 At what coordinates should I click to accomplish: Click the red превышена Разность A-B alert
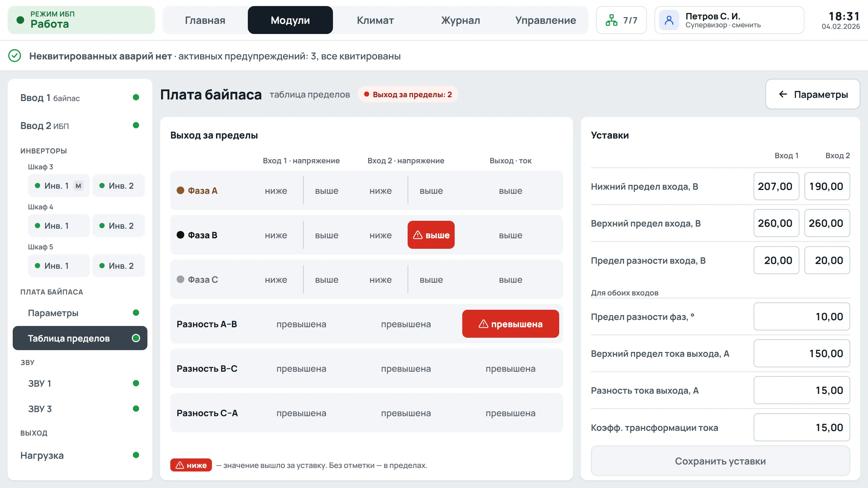click(x=511, y=324)
